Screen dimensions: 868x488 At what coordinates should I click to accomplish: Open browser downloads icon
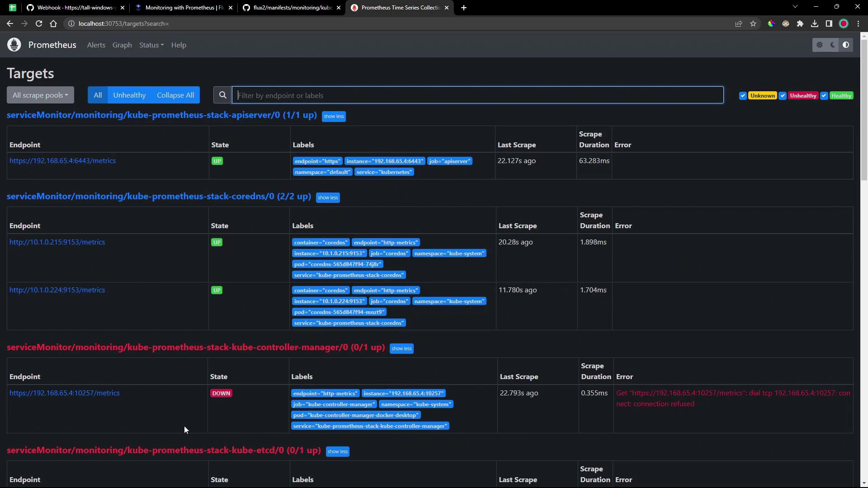click(x=815, y=23)
